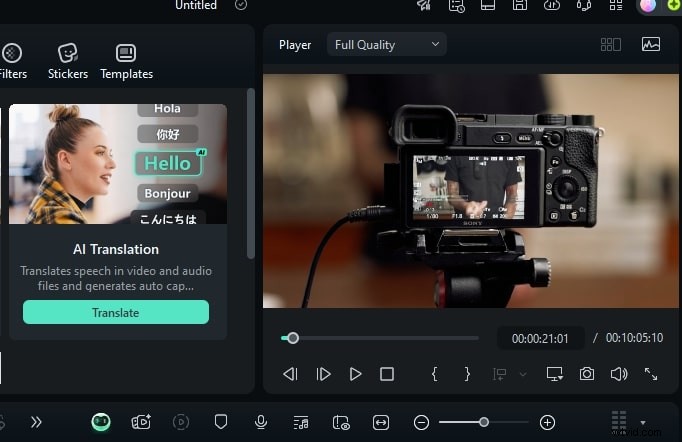Image resolution: width=682 pixels, height=442 pixels.
Task: Click the media panel vertical scrollbar
Action: [251, 174]
